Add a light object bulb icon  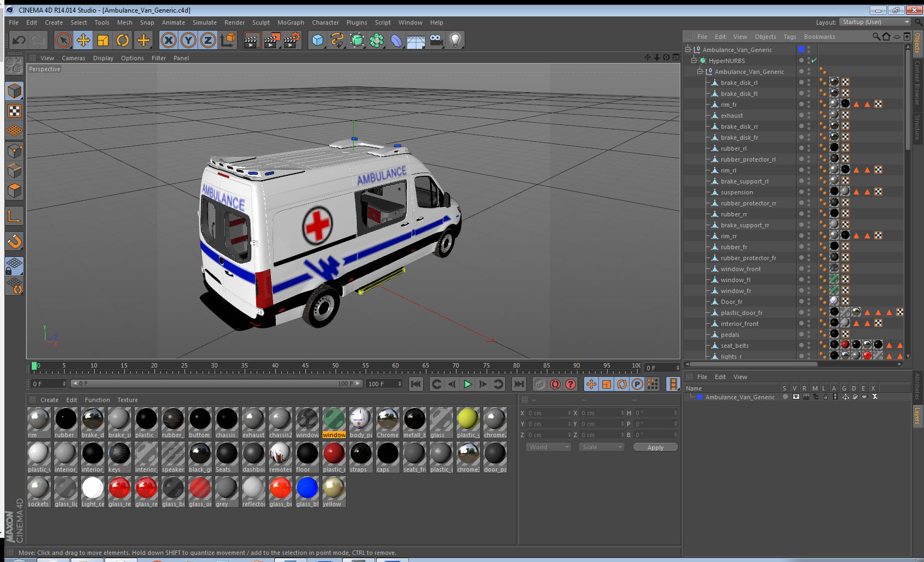point(455,40)
